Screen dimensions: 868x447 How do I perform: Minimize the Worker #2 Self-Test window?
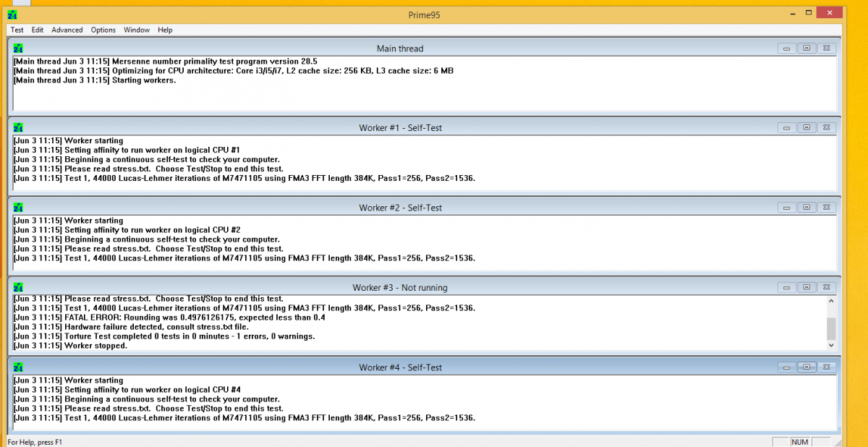coord(788,208)
